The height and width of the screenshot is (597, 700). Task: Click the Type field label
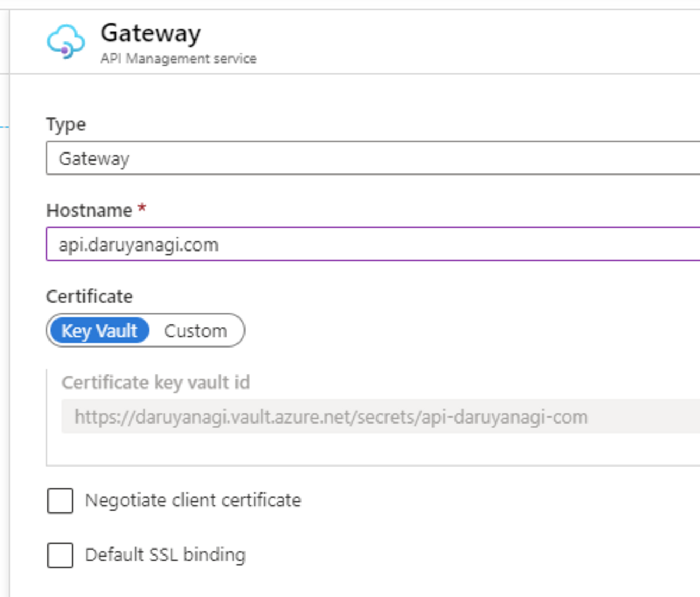(x=66, y=124)
